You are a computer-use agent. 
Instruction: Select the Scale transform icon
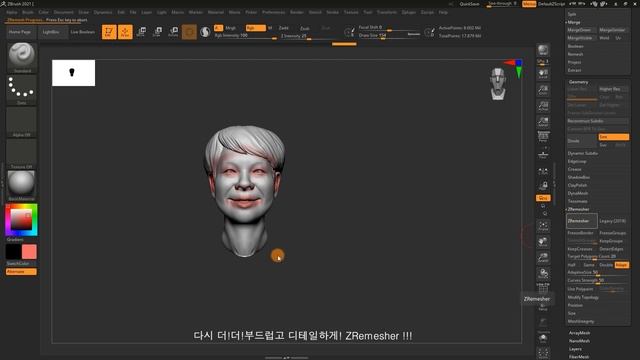(x=157, y=32)
